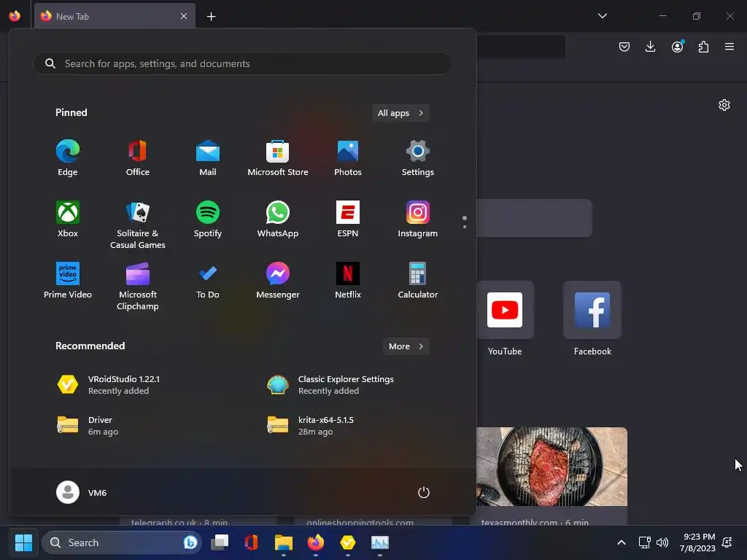
Task: Open the grilled steak article thumbnail
Action: tap(551, 467)
